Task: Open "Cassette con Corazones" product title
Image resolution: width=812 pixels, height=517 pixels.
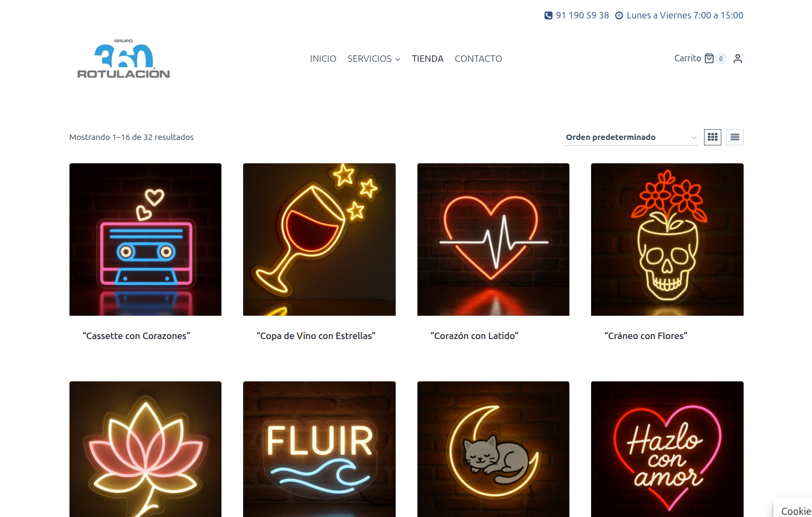Action: coord(136,336)
